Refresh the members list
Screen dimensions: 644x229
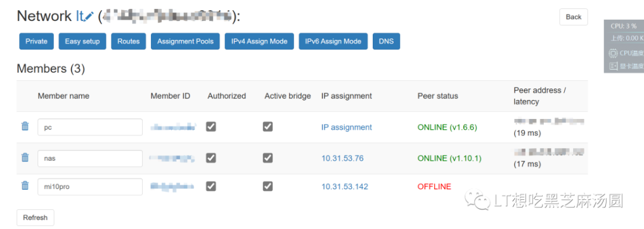tap(35, 218)
